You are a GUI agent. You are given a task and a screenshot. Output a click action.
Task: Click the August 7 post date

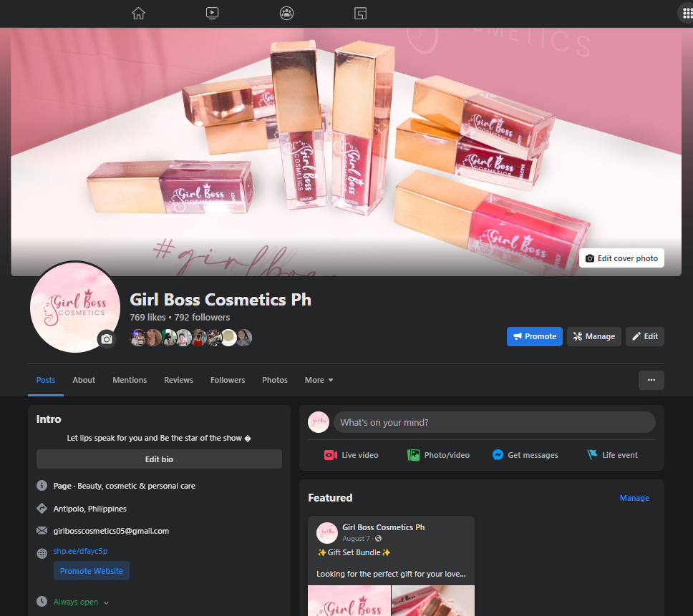coord(356,539)
